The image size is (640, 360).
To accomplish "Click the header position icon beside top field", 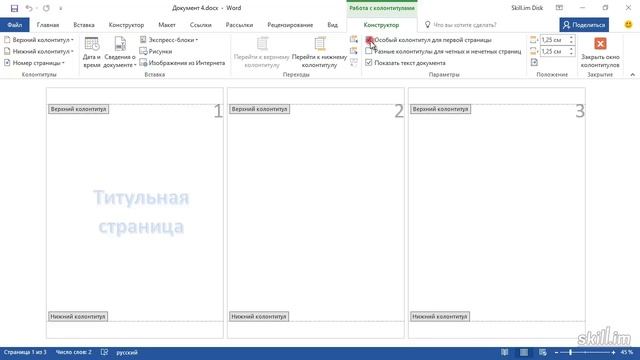I will (x=534, y=40).
